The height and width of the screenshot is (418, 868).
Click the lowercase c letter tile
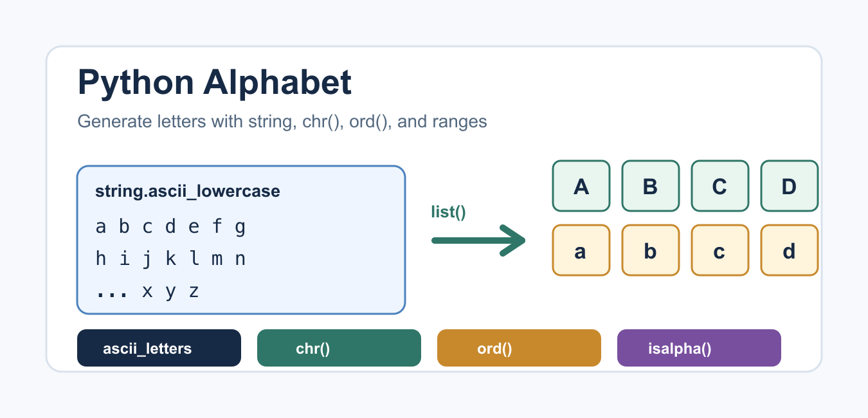(x=720, y=250)
